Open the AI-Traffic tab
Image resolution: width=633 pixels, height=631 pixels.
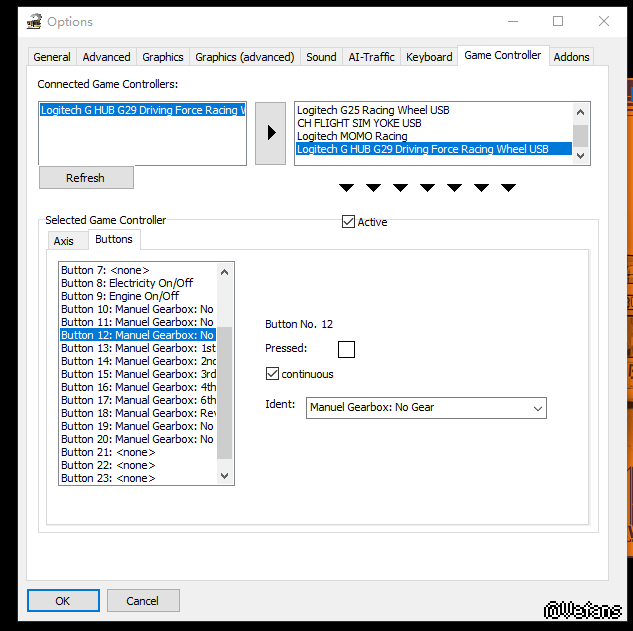tap(371, 57)
